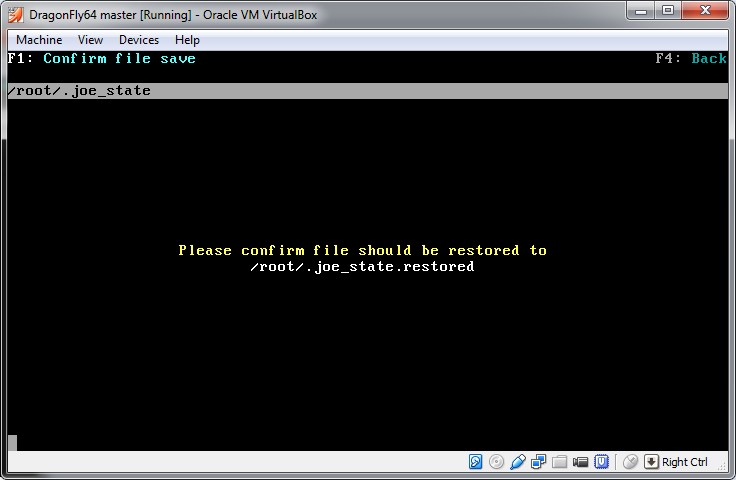
Task: Click the shared folders status icon
Action: click(x=559, y=462)
